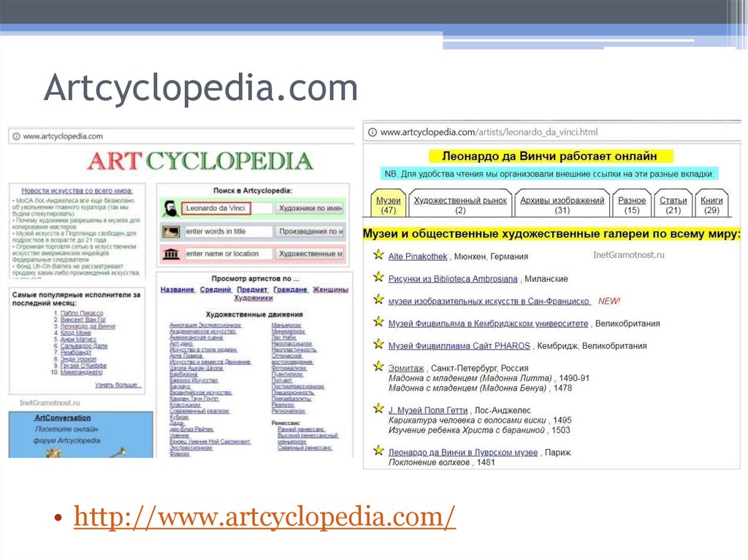Click the Произведения search button

click(310, 231)
